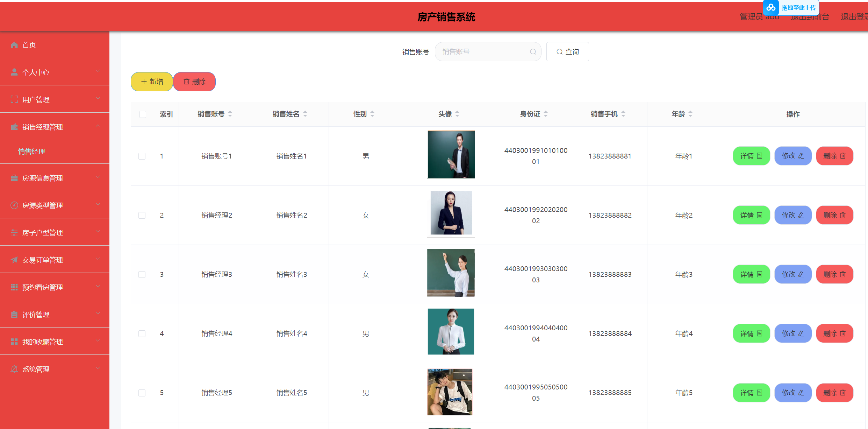Collapse the 销售经理管理 section chevron

pos(98,126)
